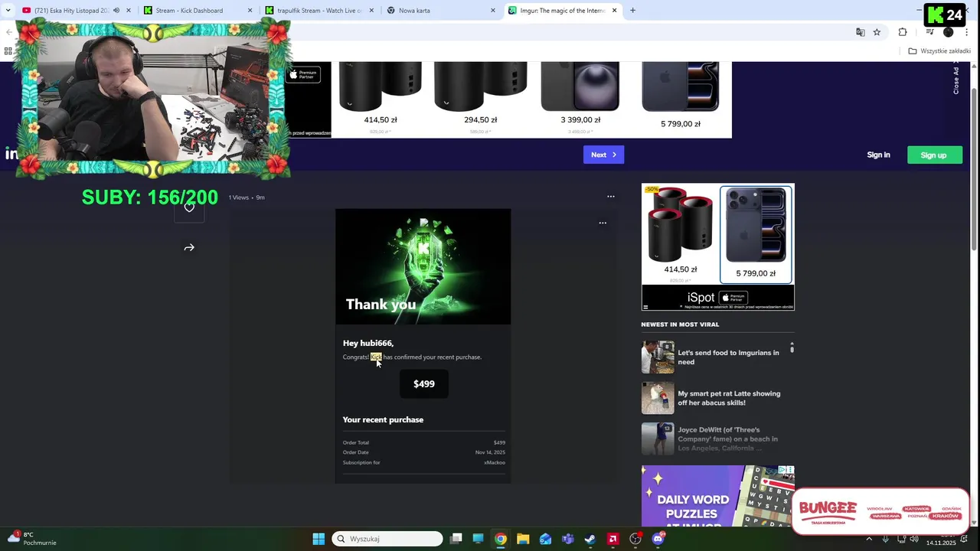Viewport: 980px width, 551px height.
Task: Open Wszystkie zakładki bookmarks folder
Action: click(939, 51)
